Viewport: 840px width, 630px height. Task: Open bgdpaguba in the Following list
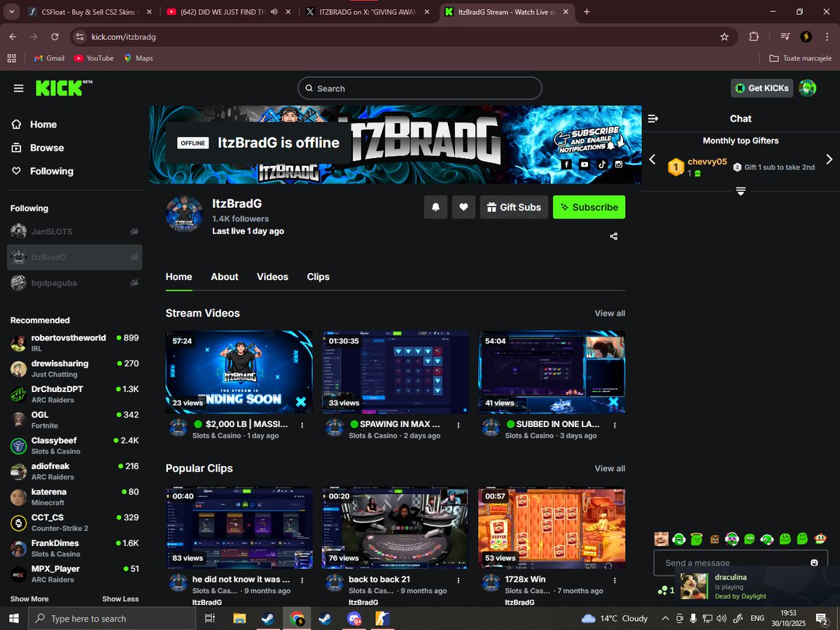click(x=74, y=283)
